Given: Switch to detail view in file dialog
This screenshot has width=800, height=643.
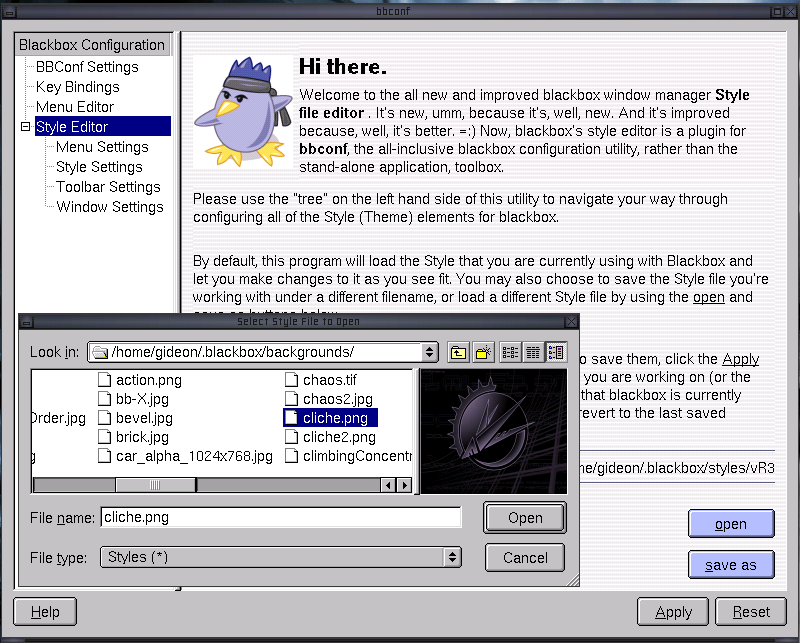Looking at the screenshot, I should [533, 352].
